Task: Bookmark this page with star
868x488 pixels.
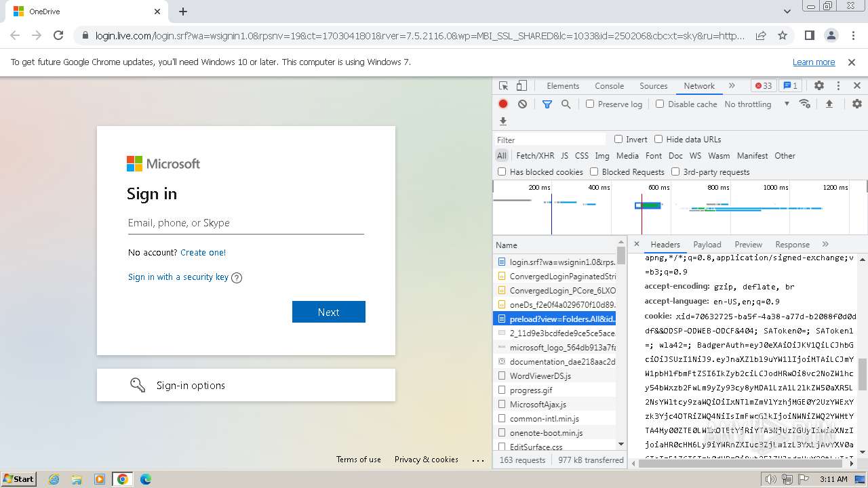Action: click(783, 35)
